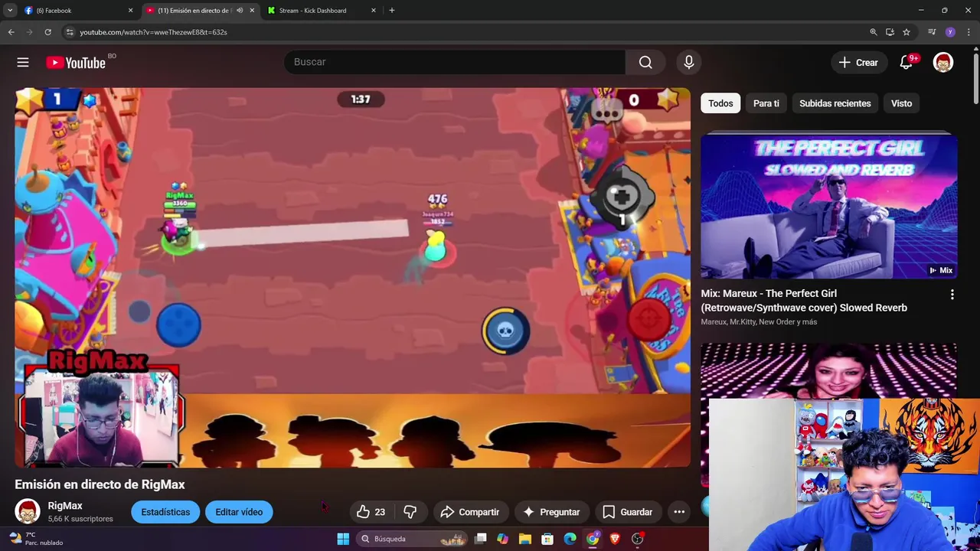Click the Compartir button
Screen dimensions: 980x551
[470, 512]
